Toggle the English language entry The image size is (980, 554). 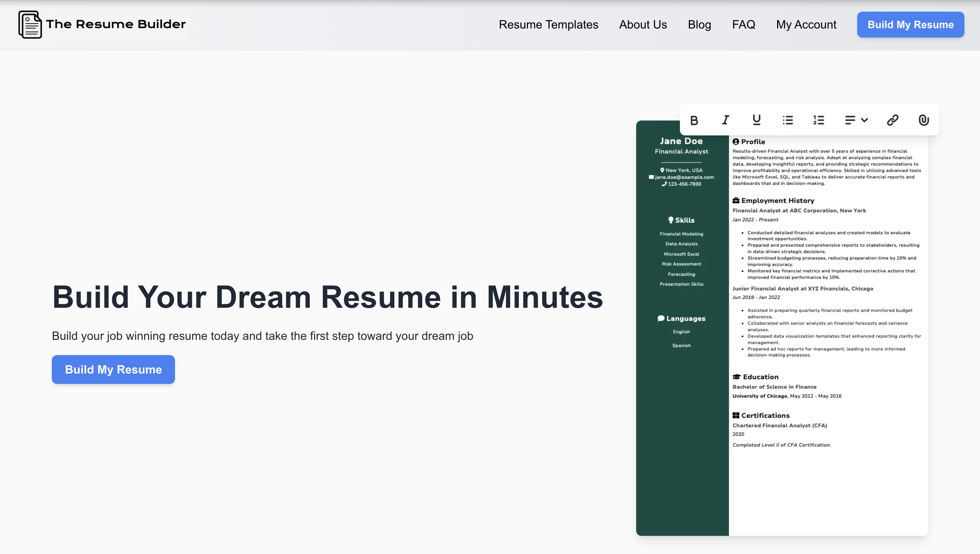(x=681, y=331)
